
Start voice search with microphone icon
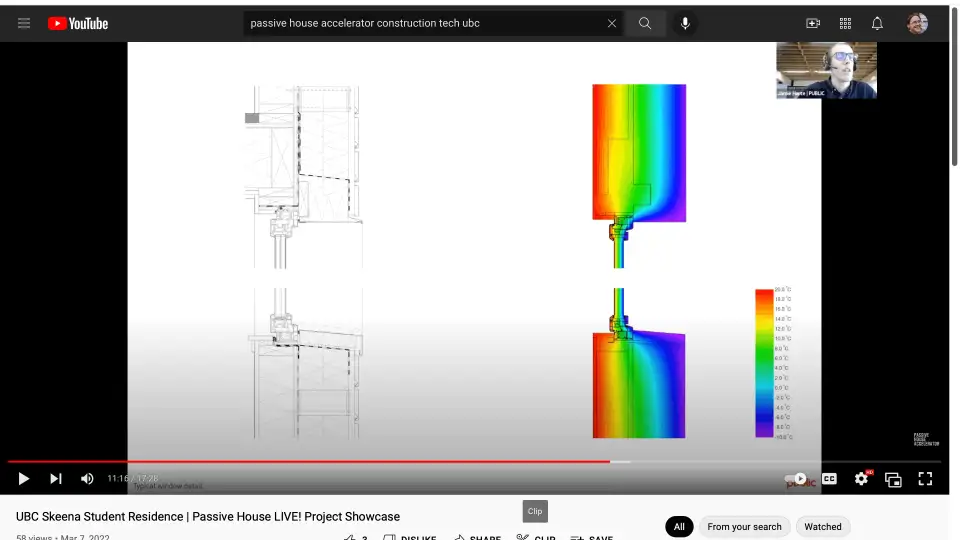pyautogui.click(x=685, y=23)
